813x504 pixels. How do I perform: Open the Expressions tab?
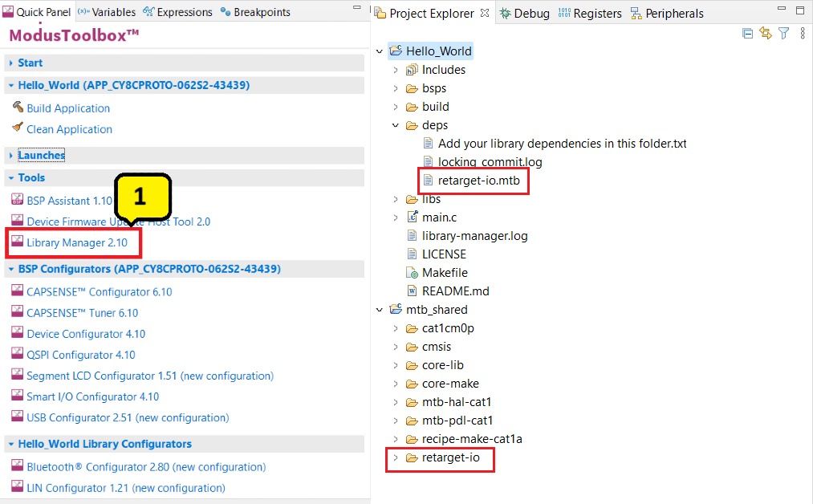178,12
